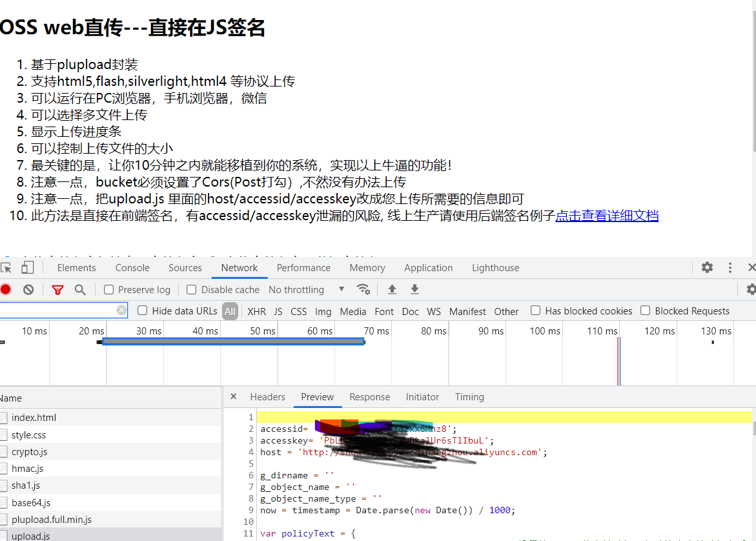Check the Hide data URLs option
The height and width of the screenshot is (541, 756).
(142, 311)
